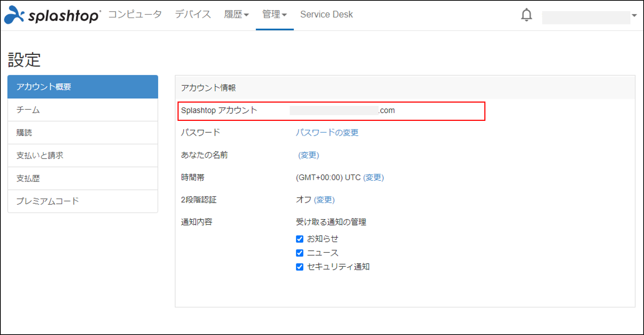Open the 管理 dropdown menu
The image size is (644, 335).
click(x=274, y=15)
